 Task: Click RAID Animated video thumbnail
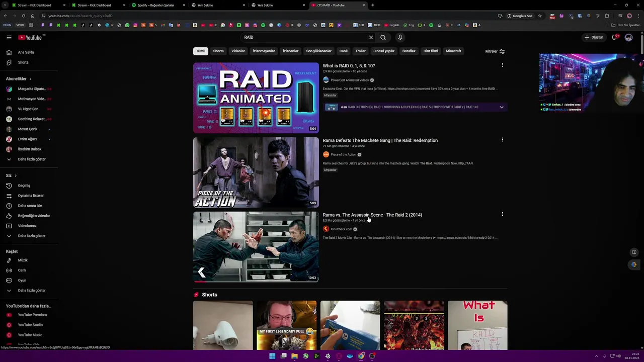[x=256, y=98]
